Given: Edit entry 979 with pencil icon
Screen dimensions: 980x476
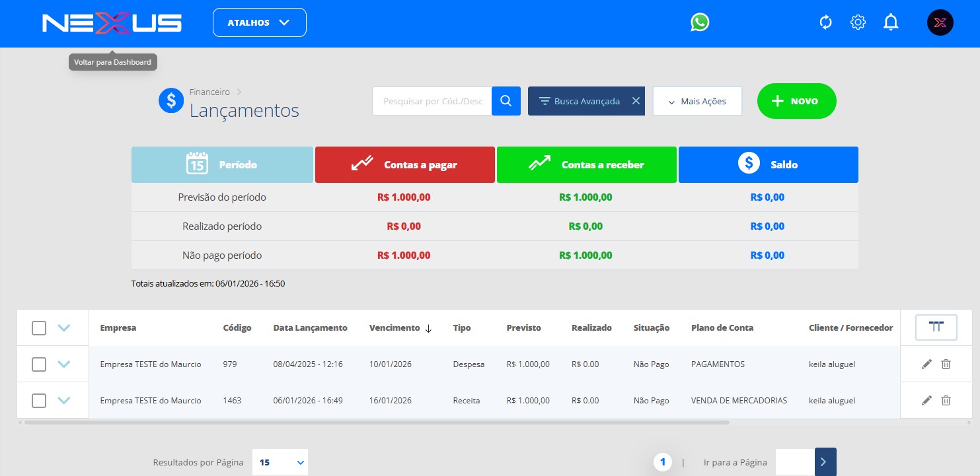Looking at the screenshot, I should point(926,364).
